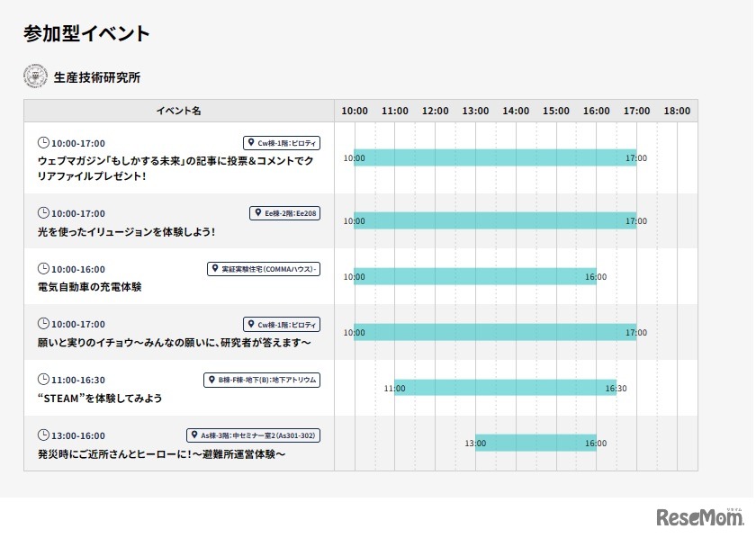Click the 13:00 time column header
This screenshot has height=538, width=756.
[x=475, y=111]
